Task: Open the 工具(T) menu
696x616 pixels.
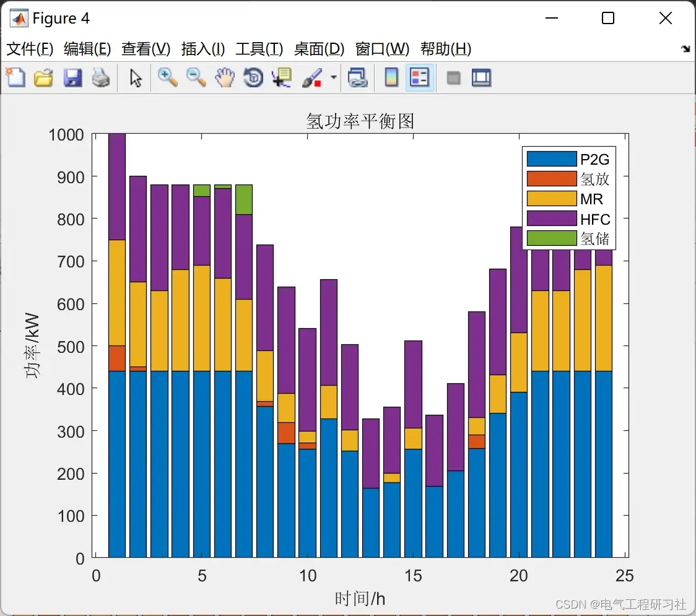Action: point(259,49)
